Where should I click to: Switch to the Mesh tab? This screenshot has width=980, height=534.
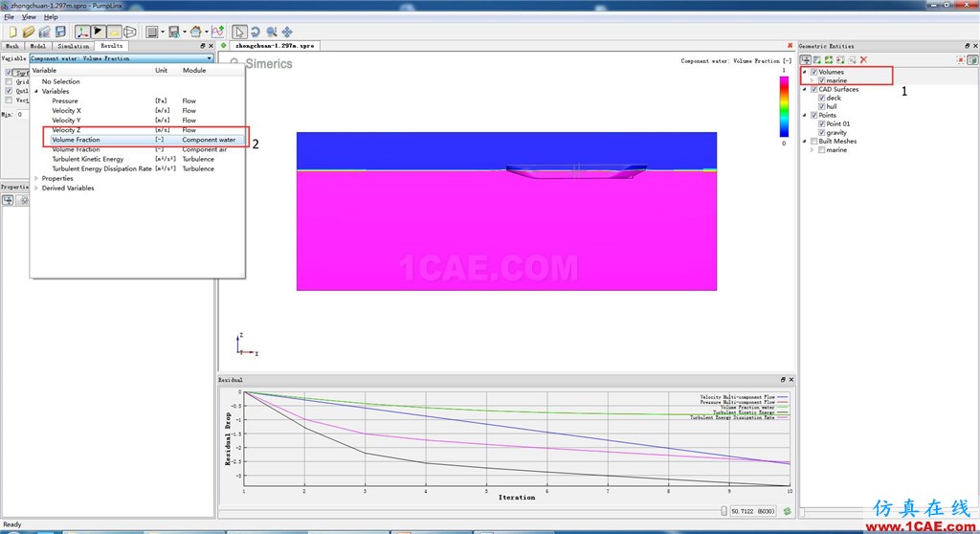(11, 46)
